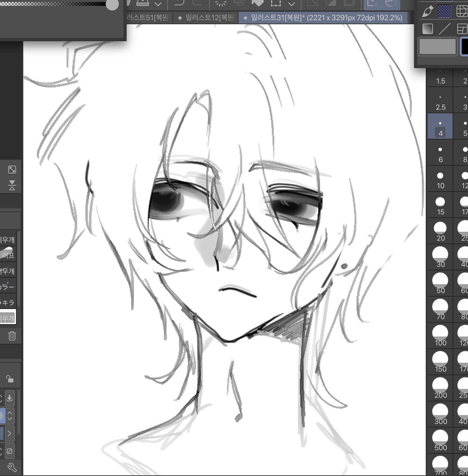Toggle the Snap to Special Ruler icon
This screenshot has width=468, height=476.
(391, 4)
